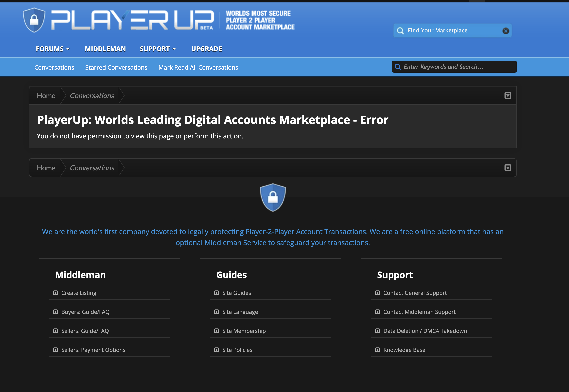The height and width of the screenshot is (392, 569).
Task: Click the search icon in keyword search box
Action: [398, 67]
